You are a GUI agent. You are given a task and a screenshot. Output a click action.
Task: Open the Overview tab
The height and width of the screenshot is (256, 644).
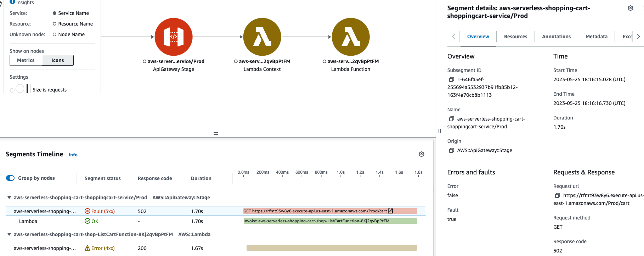(478, 37)
